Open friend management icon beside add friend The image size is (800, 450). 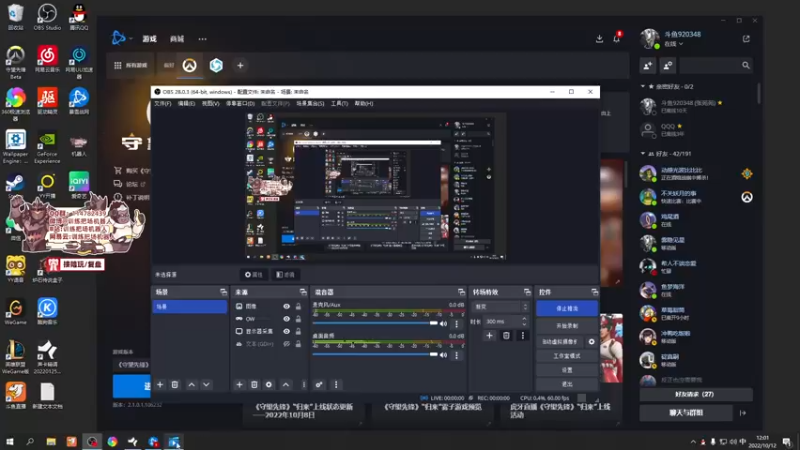[668, 65]
